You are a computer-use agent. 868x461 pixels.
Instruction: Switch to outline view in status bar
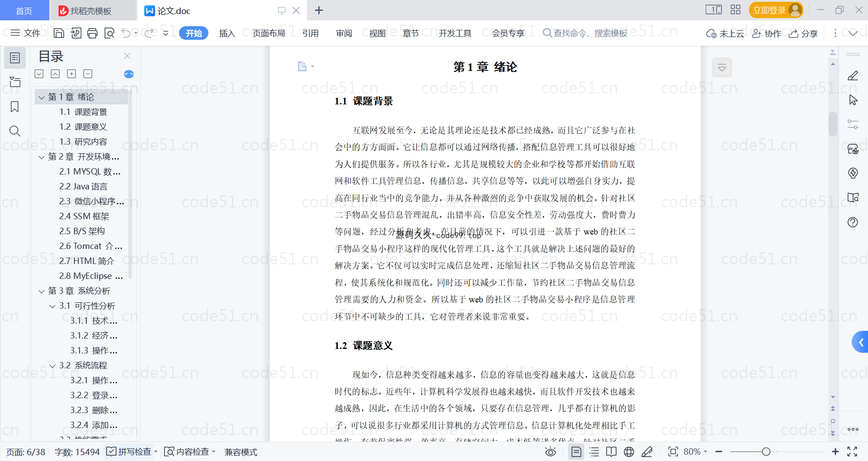(x=594, y=452)
